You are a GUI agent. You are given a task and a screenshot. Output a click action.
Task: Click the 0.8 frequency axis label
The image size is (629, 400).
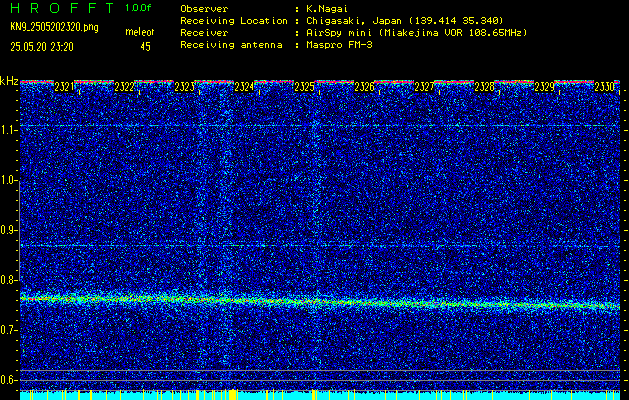pos(9,280)
